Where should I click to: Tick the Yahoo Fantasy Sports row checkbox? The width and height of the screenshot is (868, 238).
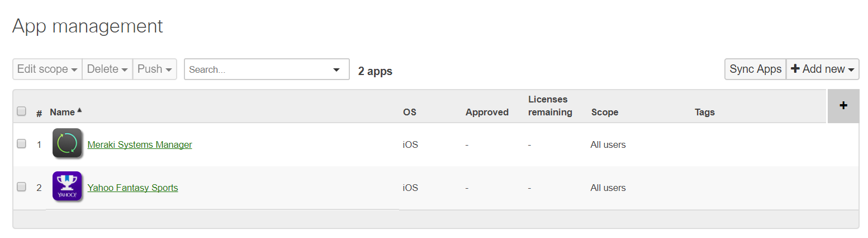pyautogui.click(x=21, y=187)
